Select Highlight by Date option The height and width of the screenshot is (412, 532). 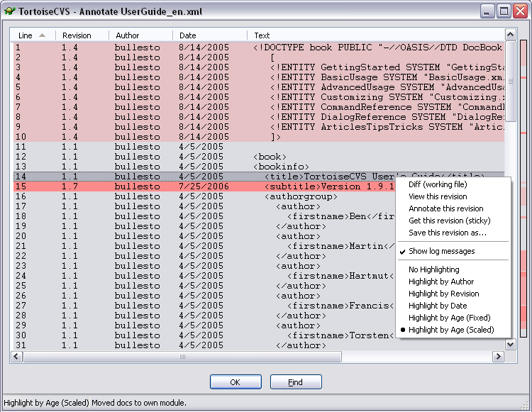pos(453,306)
